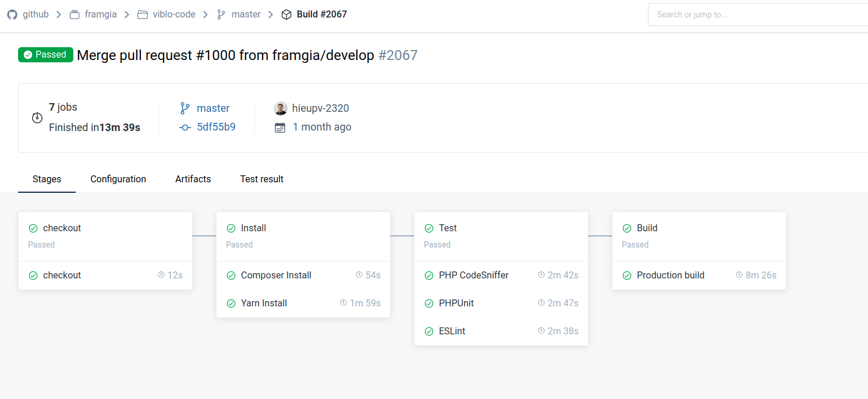This screenshot has width=868, height=399.
Task: Click the Build #2067 cube icon
Action: pyautogui.click(x=286, y=15)
